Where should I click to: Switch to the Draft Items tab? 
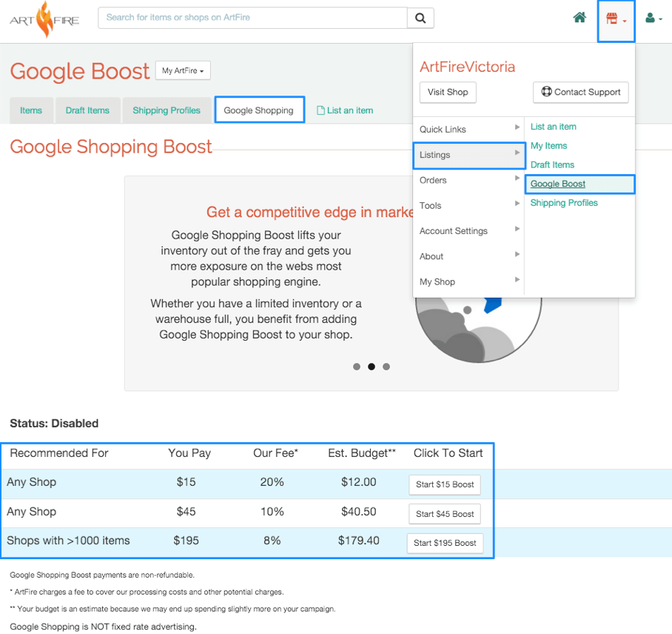click(x=87, y=110)
